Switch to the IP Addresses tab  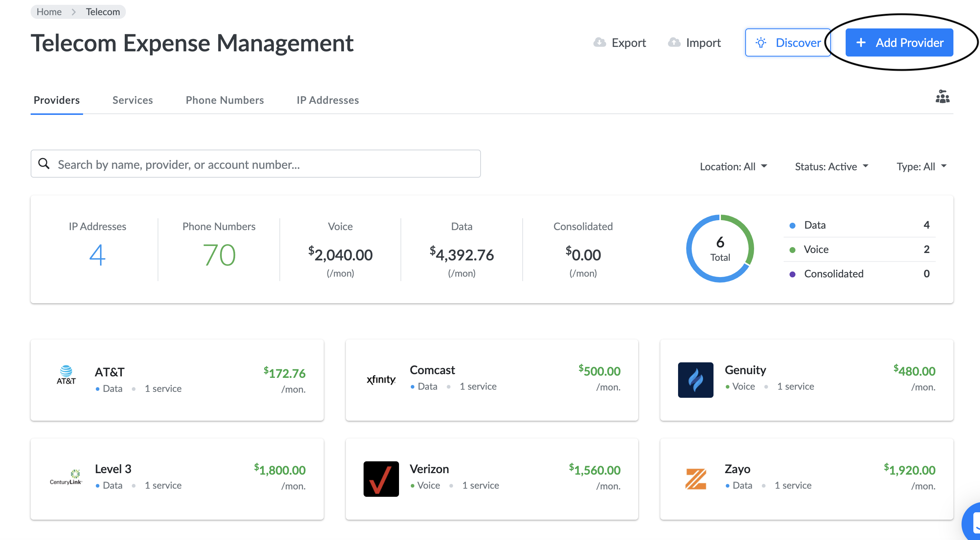tap(327, 100)
